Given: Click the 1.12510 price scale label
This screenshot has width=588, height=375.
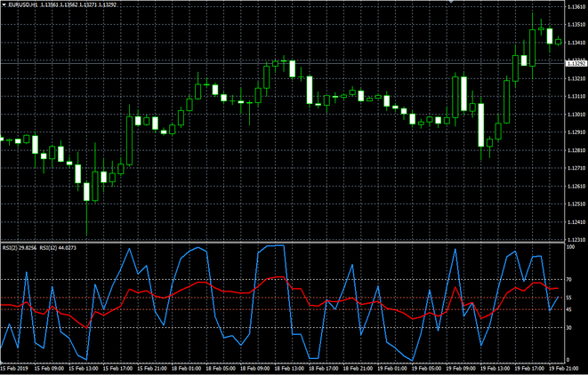Looking at the screenshot, I should (x=576, y=204).
